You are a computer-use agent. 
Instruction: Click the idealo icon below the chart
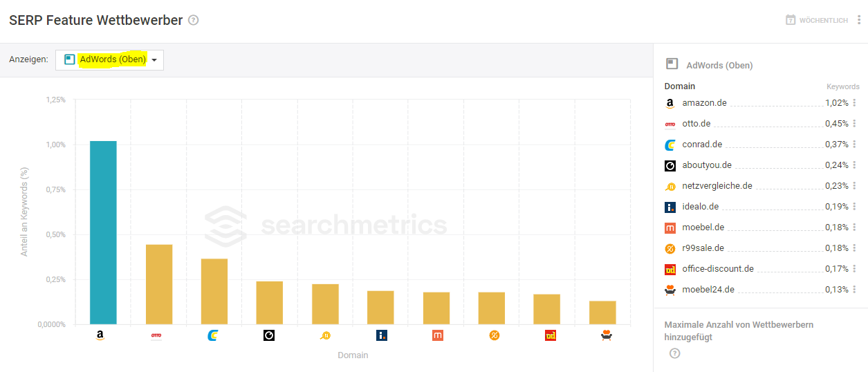click(381, 335)
